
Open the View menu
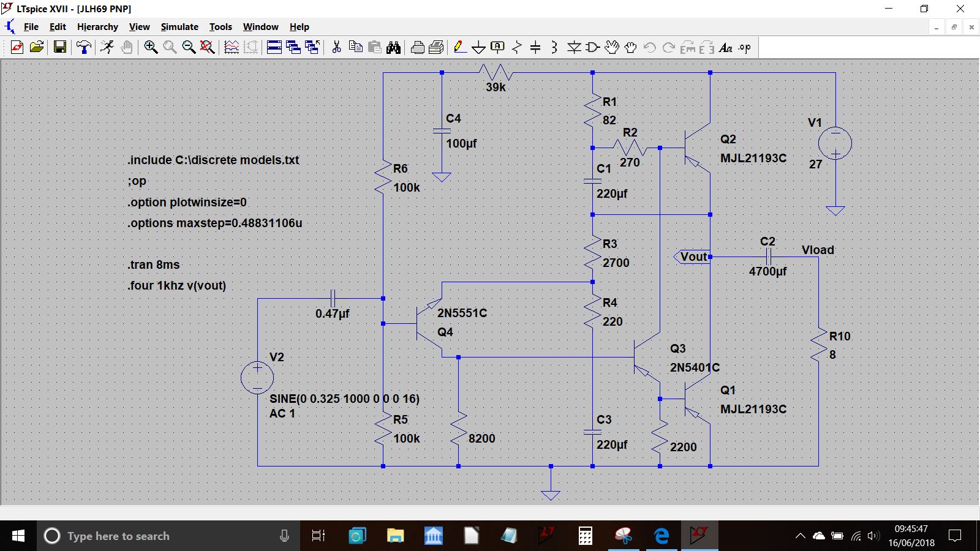click(139, 27)
